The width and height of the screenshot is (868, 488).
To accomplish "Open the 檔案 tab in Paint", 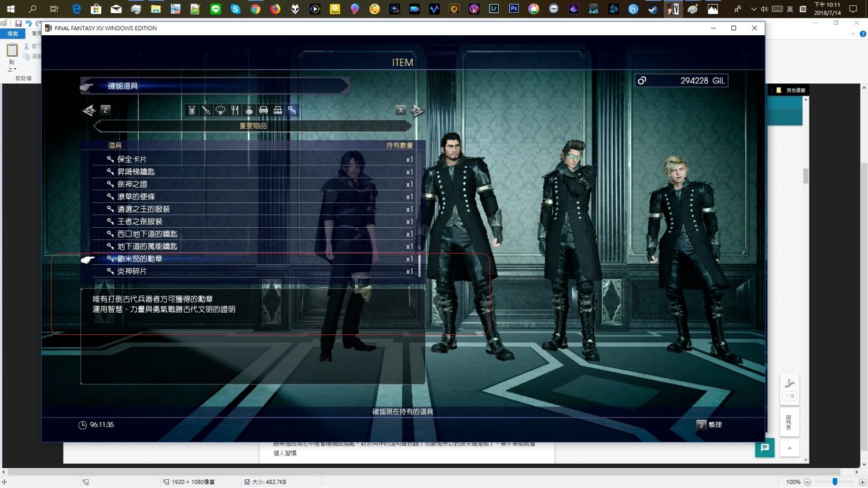I will pos(13,34).
